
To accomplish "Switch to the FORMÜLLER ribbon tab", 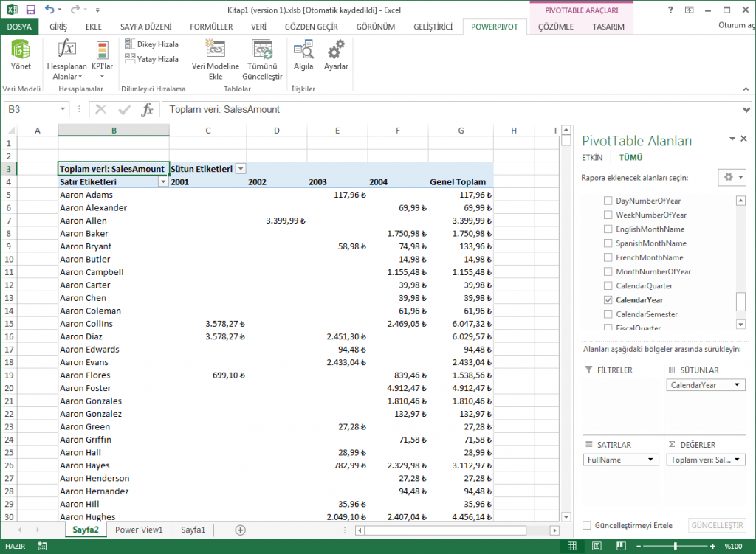I will 211,27.
